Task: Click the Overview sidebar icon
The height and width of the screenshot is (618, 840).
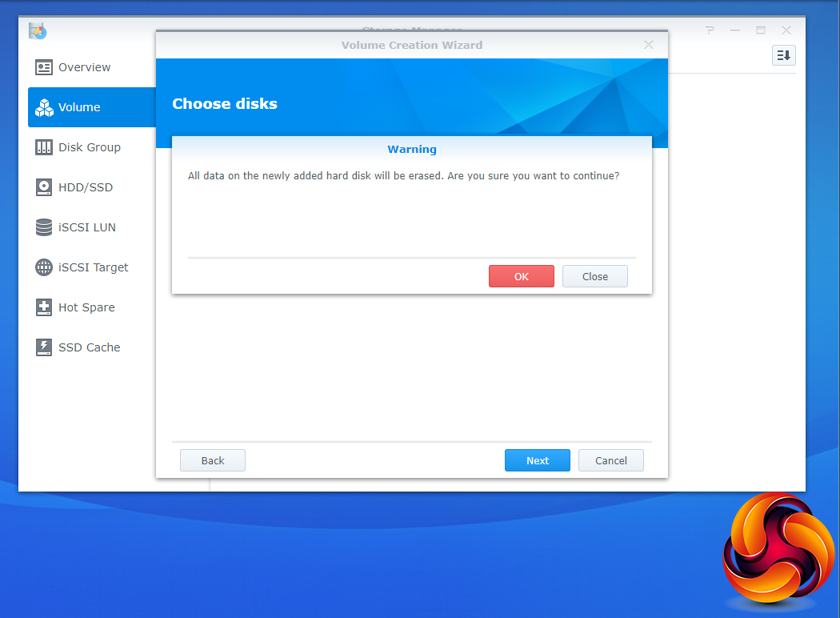Action: (43, 67)
